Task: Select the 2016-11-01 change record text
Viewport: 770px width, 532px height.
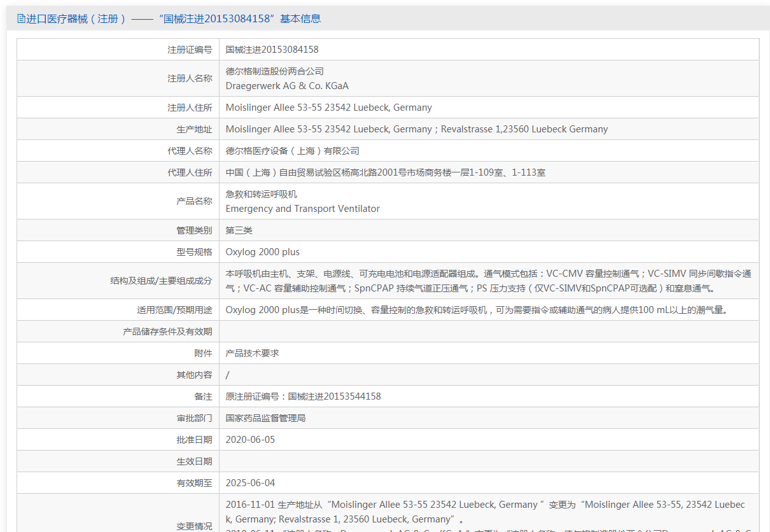Action: (x=485, y=512)
